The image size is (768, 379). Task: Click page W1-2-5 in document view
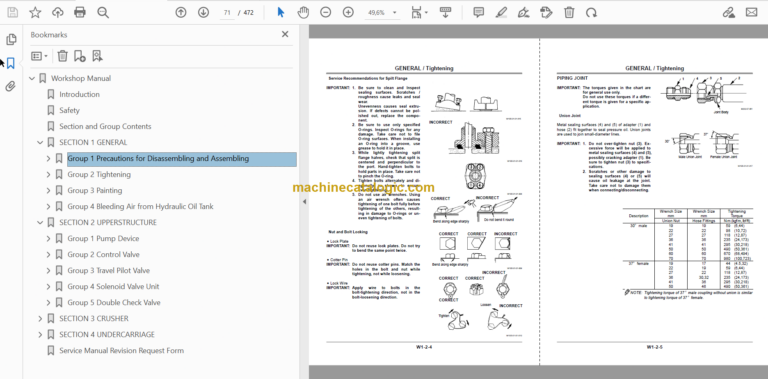pyautogui.click(x=654, y=201)
